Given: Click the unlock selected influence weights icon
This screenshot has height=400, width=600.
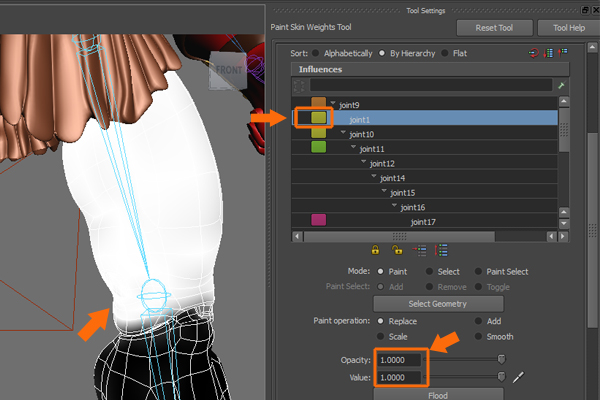Looking at the screenshot, I should pos(397,250).
